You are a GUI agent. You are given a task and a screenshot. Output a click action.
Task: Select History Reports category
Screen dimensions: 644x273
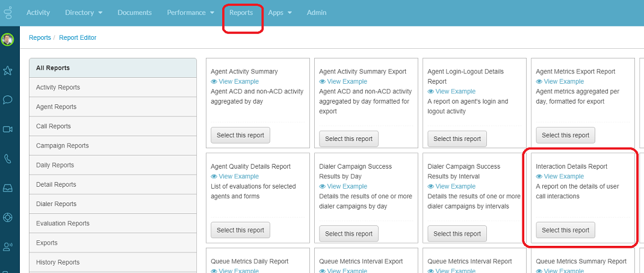(x=113, y=262)
